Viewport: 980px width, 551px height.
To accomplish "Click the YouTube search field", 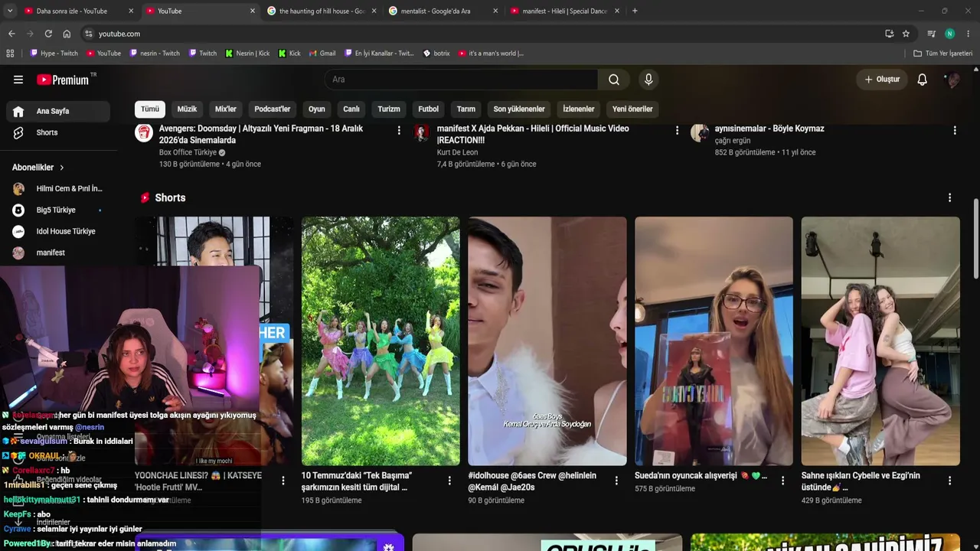I will 461,80.
